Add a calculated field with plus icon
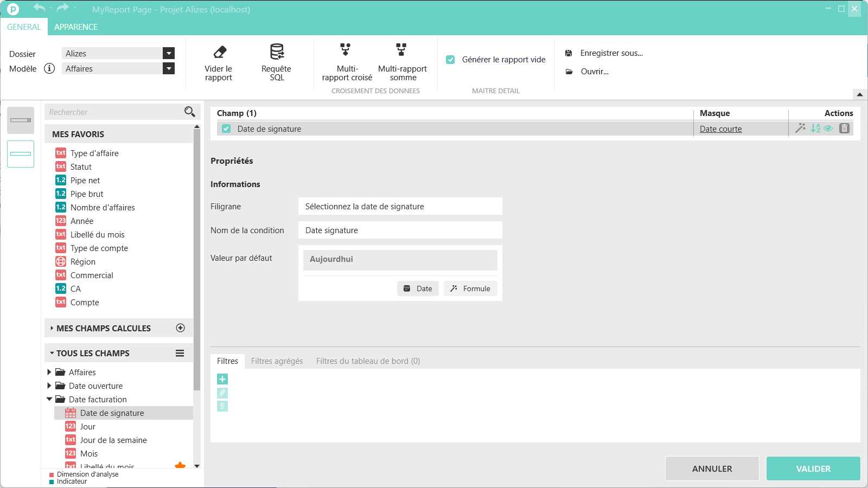This screenshot has width=868, height=488. 181,328
